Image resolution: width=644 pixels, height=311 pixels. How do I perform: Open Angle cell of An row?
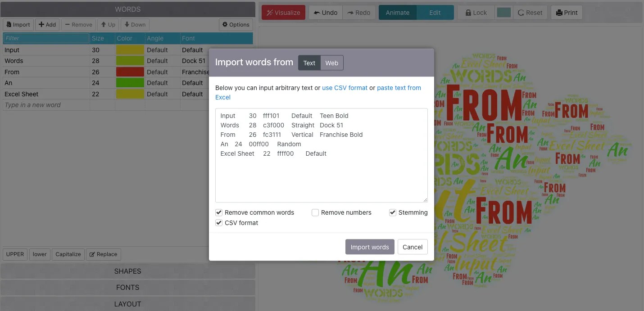[162, 83]
